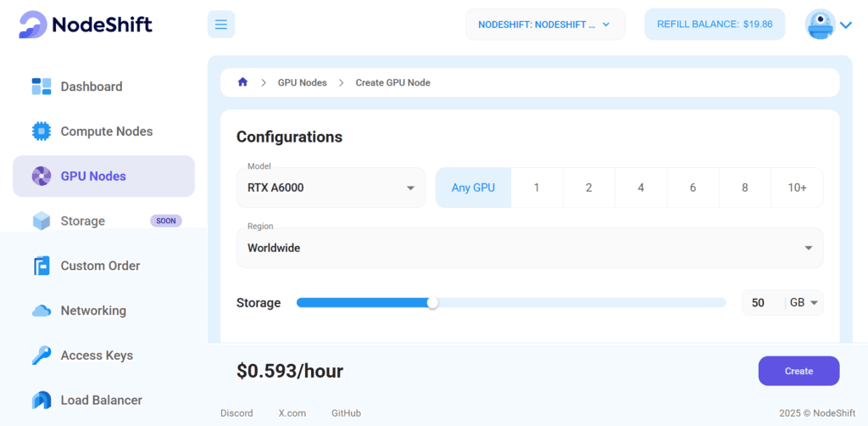
Task: Click the Configurations heading
Action: coord(290,137)
